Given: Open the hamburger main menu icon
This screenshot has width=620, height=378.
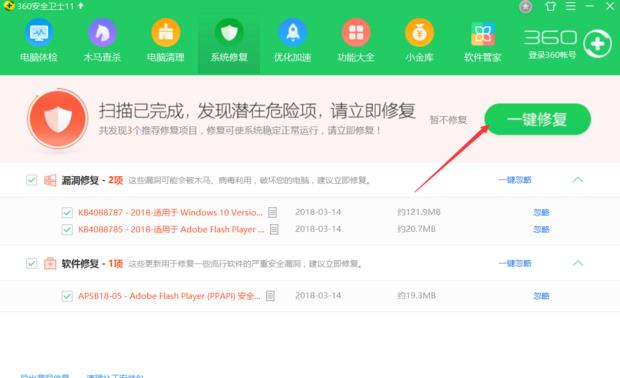Looking at the screenshot, I should click(570, 6).
